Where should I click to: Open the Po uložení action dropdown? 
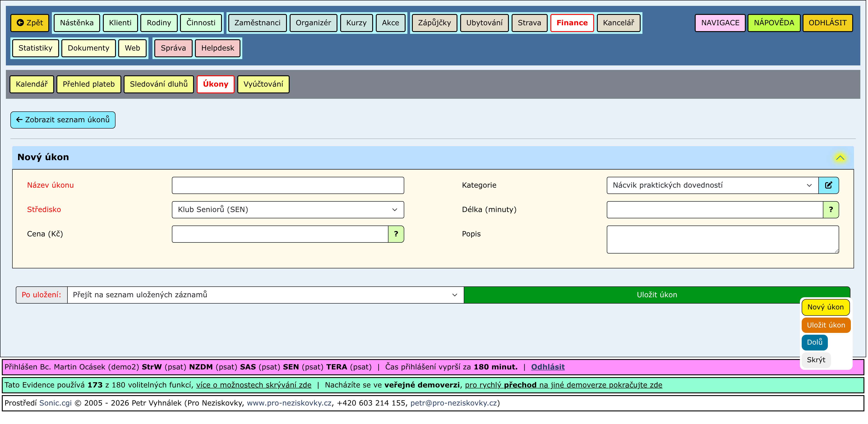click(265, 295)
